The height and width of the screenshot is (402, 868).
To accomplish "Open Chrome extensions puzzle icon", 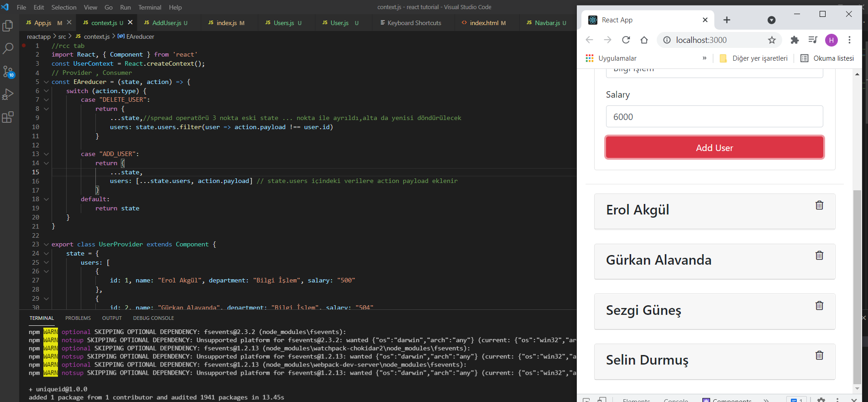I will coord(795,40).
